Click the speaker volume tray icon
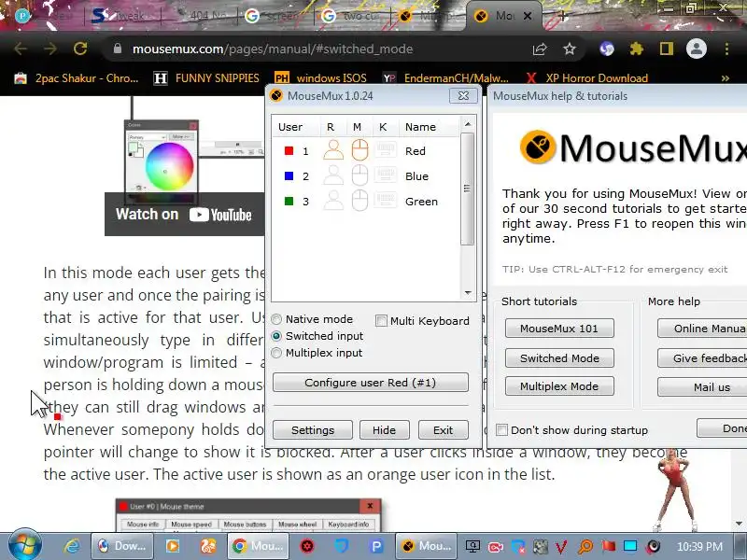This screenshot has height=560, width=747. pyautogui.click(x=654, y=546)
